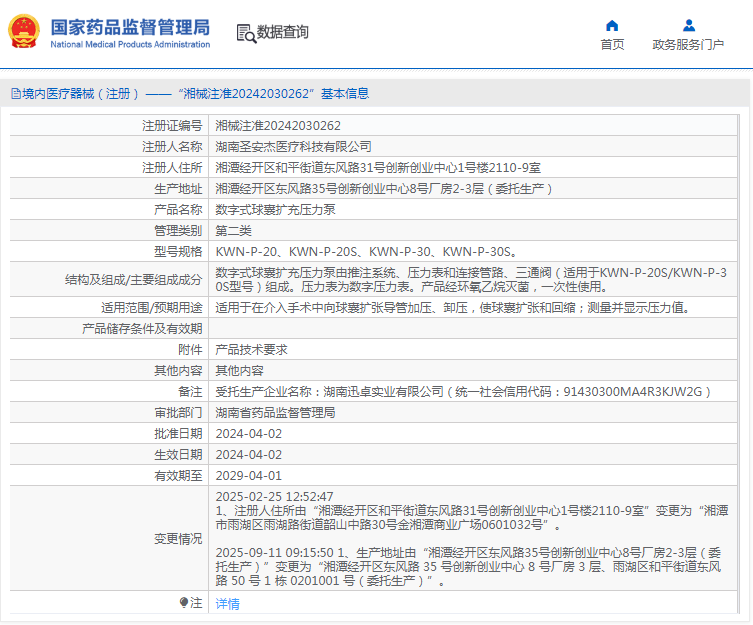Image resolution: width=753 pixels, height=625 pixels.
Task: Select the intended use description text
Action: (452, 307)
